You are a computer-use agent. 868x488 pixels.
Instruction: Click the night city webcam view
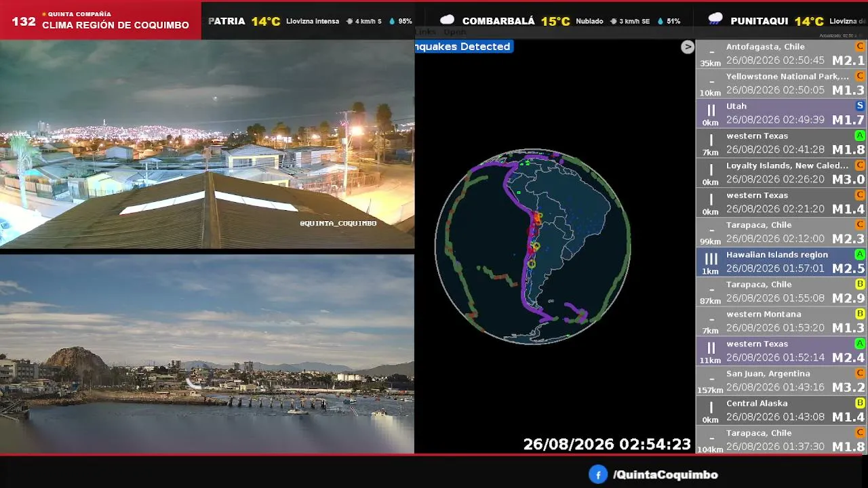207,144
